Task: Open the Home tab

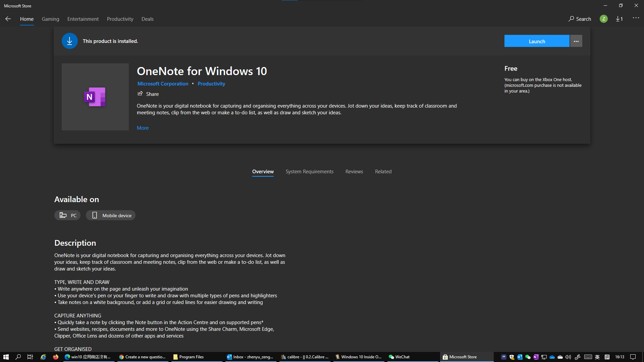Action: (27, 19)
